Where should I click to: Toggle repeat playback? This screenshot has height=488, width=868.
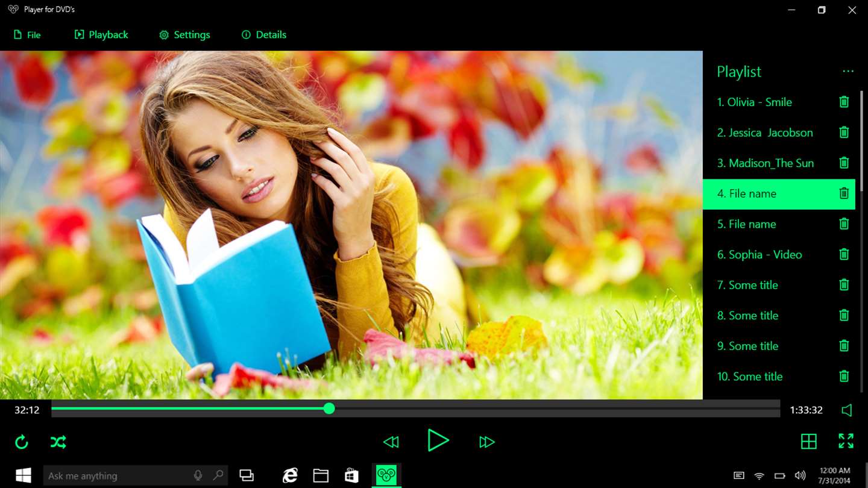click(x=22, y=442)
